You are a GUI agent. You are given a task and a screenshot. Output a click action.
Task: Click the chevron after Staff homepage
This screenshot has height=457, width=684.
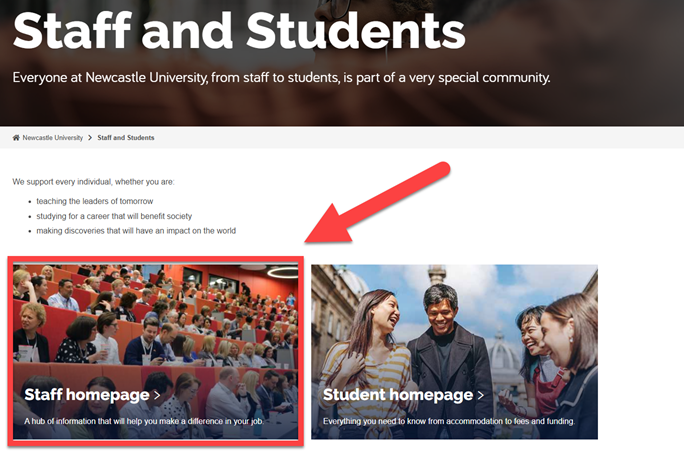[157, 395]
